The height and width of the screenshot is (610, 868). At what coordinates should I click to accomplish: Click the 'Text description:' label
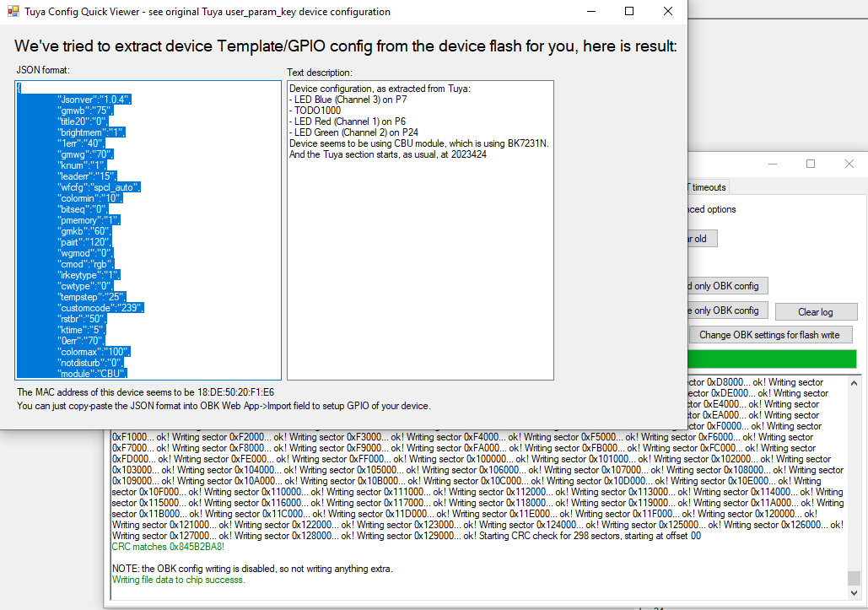pos(320,73)
